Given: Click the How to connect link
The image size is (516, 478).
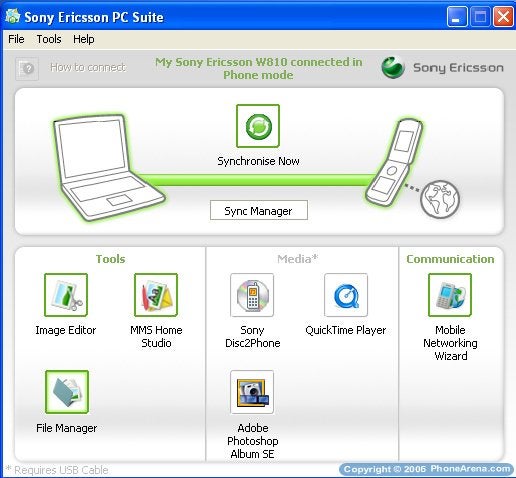Looking at the screenshot, I should (88, 67).
